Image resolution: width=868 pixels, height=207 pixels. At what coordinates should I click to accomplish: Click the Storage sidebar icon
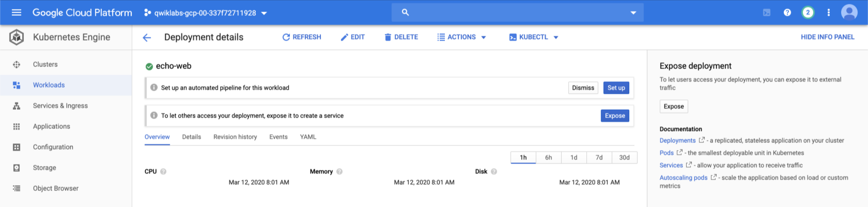pyautogui.click(x=16, y=168)
